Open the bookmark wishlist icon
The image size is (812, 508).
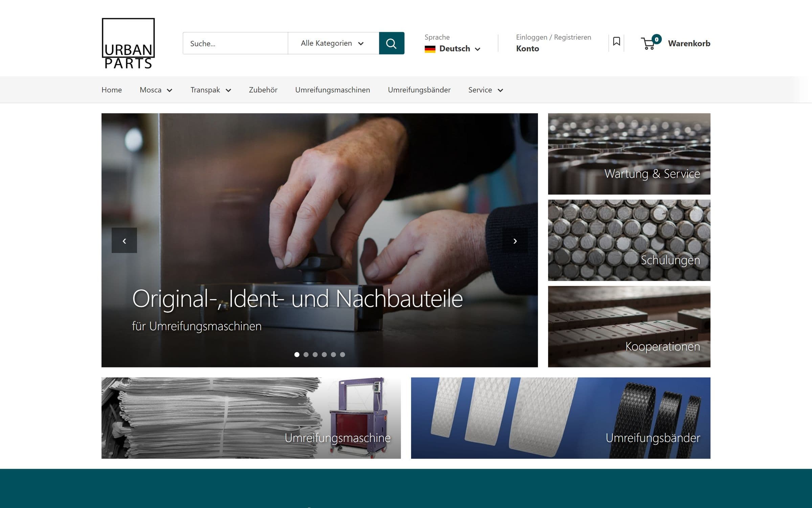coord(616,42)
